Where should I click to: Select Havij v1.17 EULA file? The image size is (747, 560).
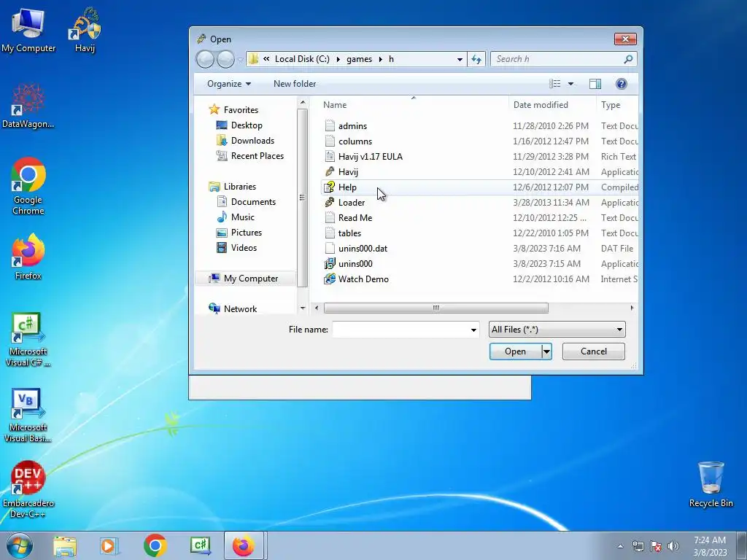point(363,156)
